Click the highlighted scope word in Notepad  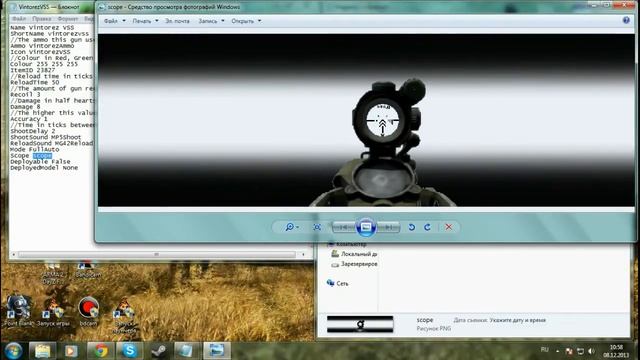pyautogui.click(x=42, y=156)
